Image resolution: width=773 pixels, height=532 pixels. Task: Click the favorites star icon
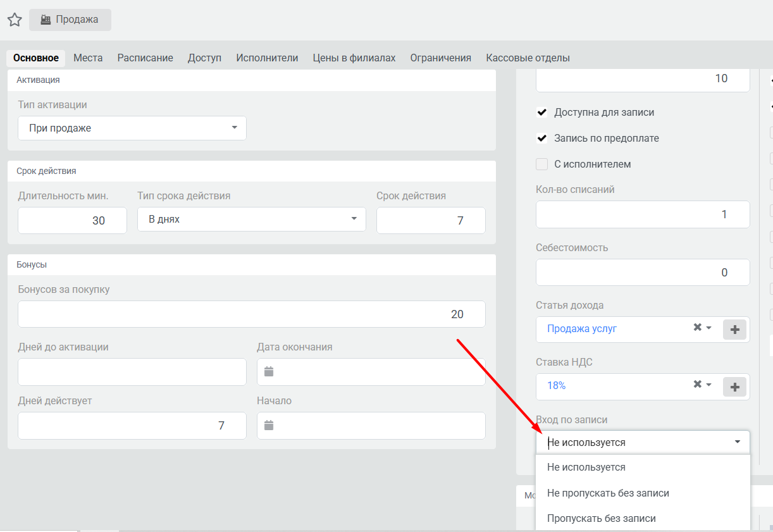(15, 20)
